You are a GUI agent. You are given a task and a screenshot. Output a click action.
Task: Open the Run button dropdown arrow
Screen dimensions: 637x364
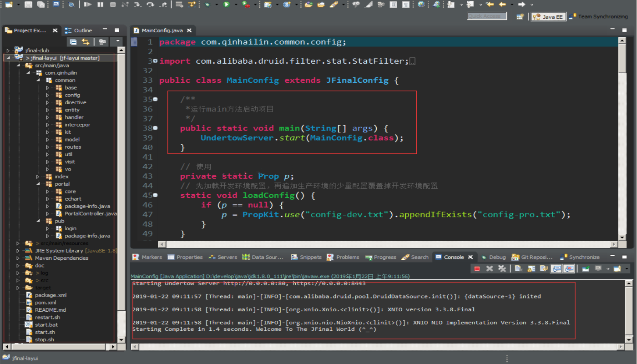point(236,5)
